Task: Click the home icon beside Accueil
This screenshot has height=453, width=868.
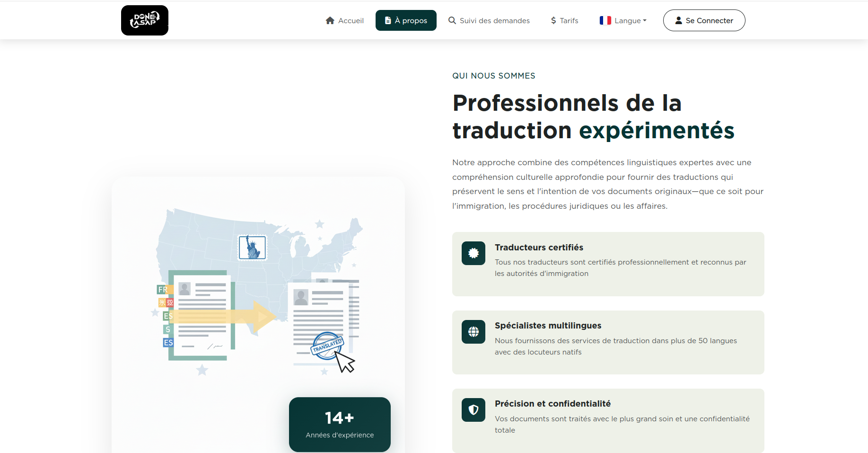Action: 330,20
